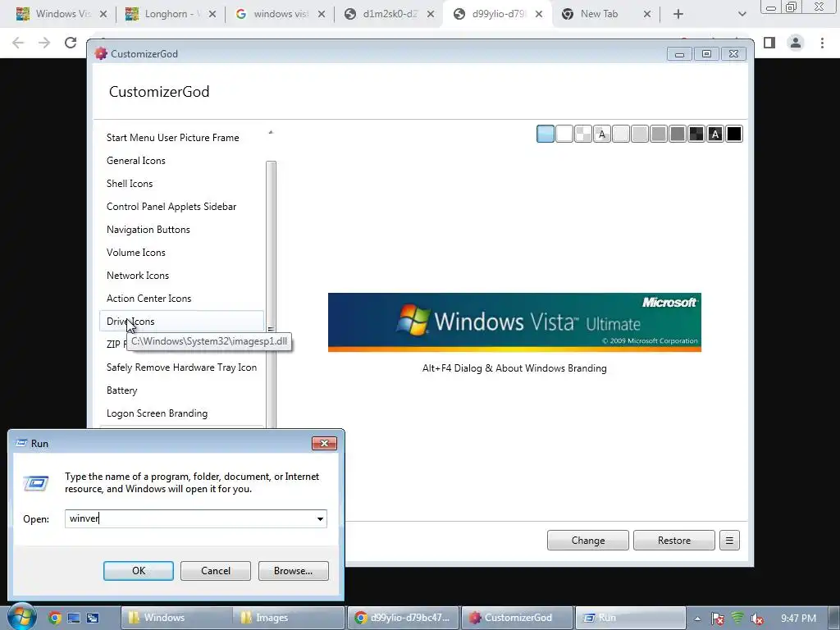The image size is (840, 630).
Task: Open the CustomizerGod hamburger options menu
Action: [x=729, y=541]
